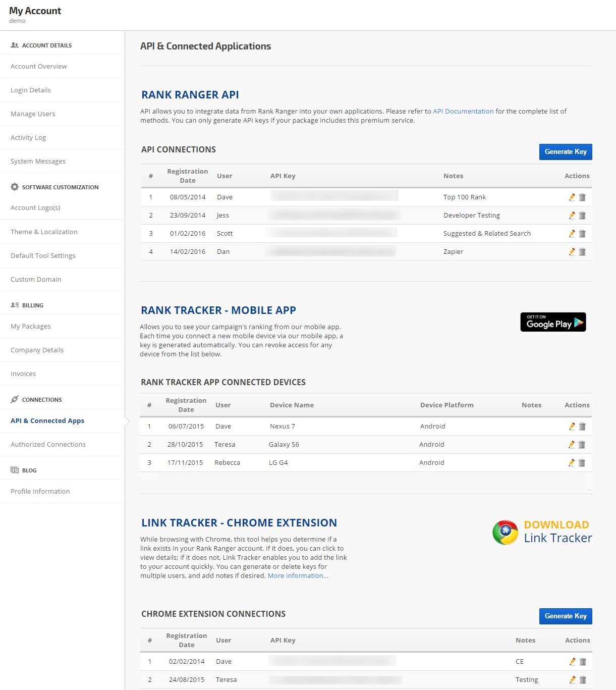
Task: Open Profile Information under Blog
Action: tap(40, 492)
